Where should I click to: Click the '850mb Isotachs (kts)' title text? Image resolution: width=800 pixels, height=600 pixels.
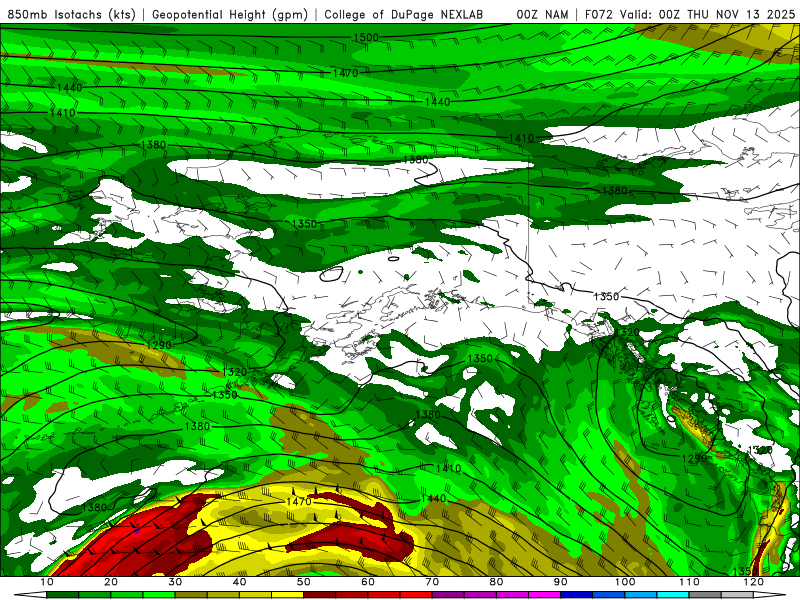point(71,14)
